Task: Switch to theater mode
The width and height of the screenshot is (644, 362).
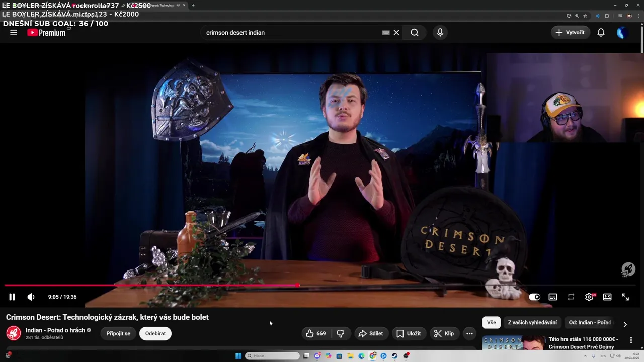Action: click(x=607, y=297)
